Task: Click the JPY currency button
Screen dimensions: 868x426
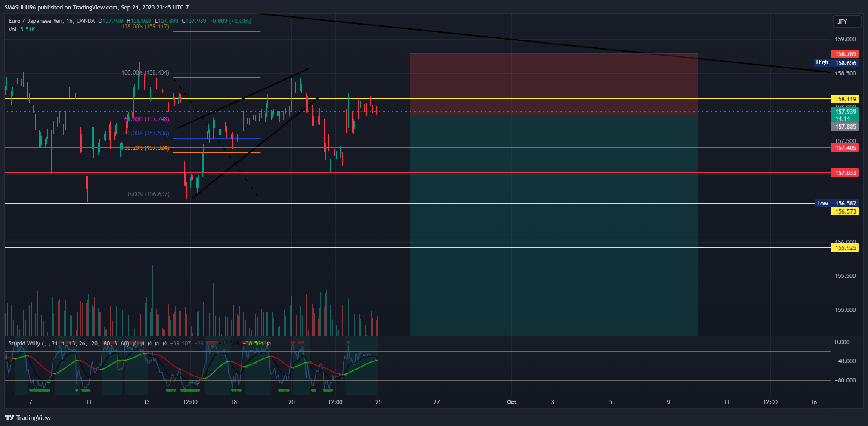Action: 847,22
